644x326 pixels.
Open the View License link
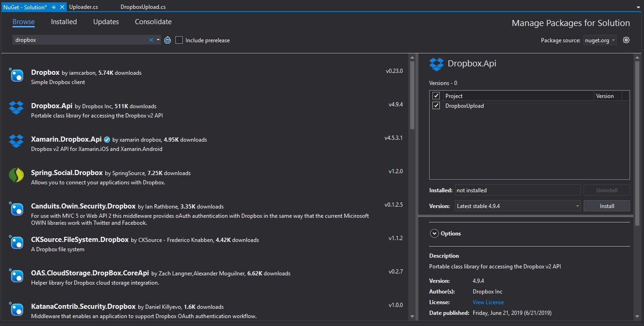tap(488, 302)
